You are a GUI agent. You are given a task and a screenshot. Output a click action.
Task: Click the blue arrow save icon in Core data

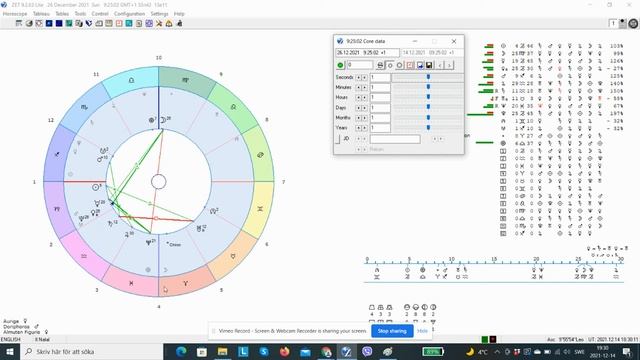[x=420, y=65]
